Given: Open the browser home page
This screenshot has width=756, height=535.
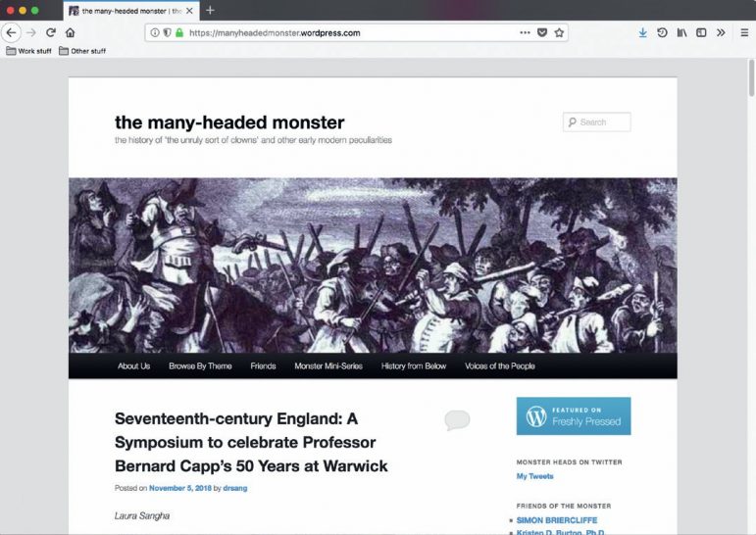Looking at the screenshot, I should pos(71,32).
